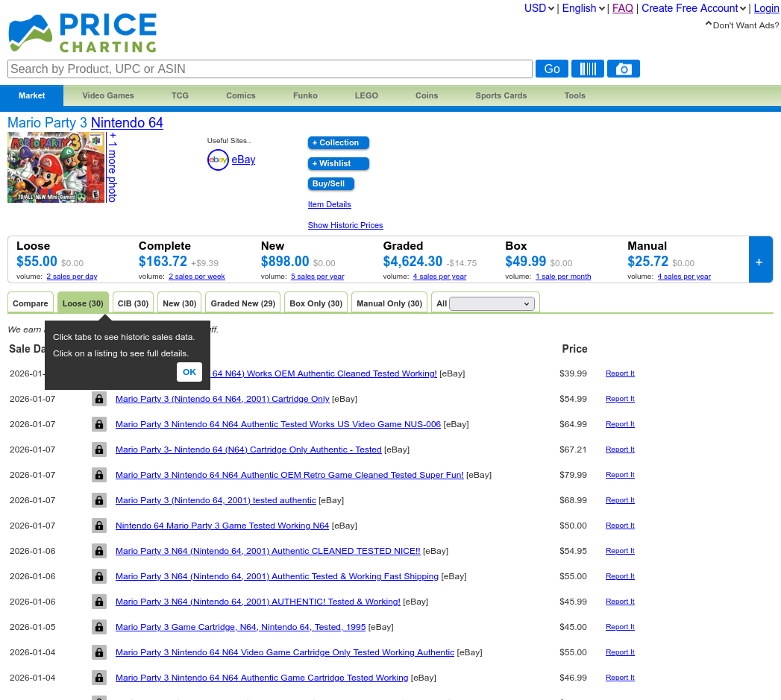Open the USD currency dropdown

[x=539, y=8]
